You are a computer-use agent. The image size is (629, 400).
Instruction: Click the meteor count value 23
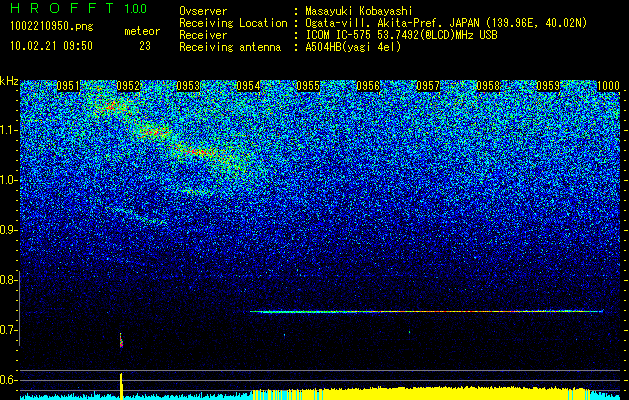145,46
